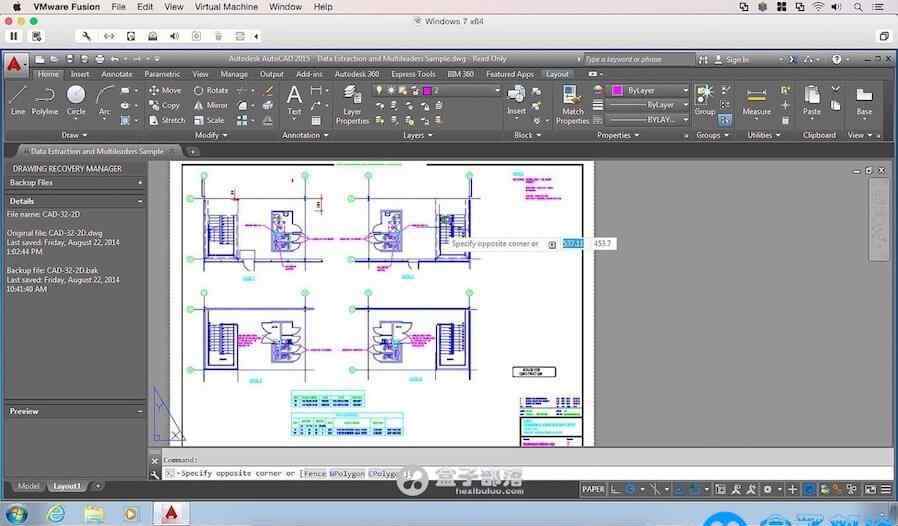The height and width of the screenshot is (526, 898).
Task: Click the Group tool
Action: tap(704, 101)
